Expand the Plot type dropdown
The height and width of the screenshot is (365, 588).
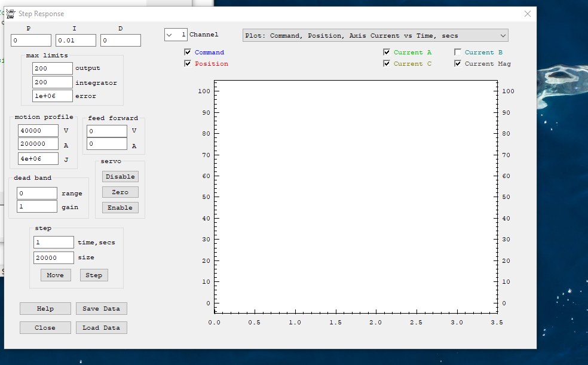375,36
